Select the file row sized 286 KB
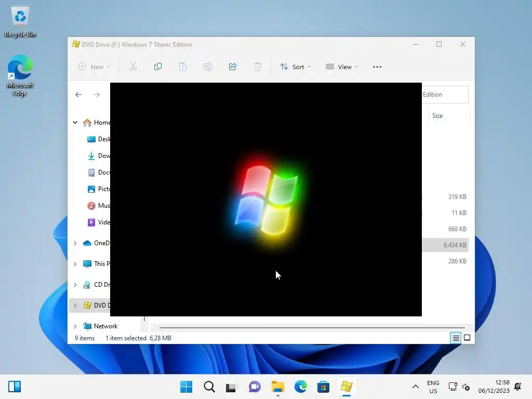Image resolution: width=532 pixels, height=399 pixels. pyautogui.click(x=445, y=261)
